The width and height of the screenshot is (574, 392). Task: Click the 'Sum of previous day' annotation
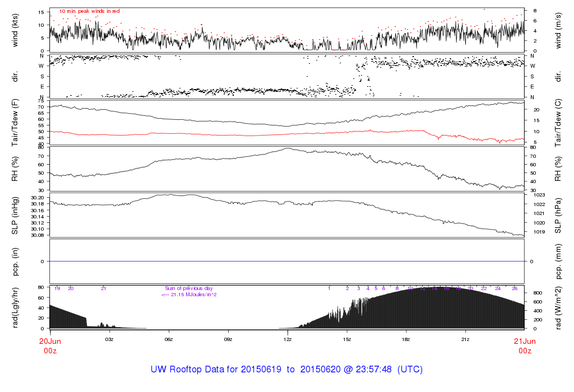pyautogui.click(x=189, y=288)
